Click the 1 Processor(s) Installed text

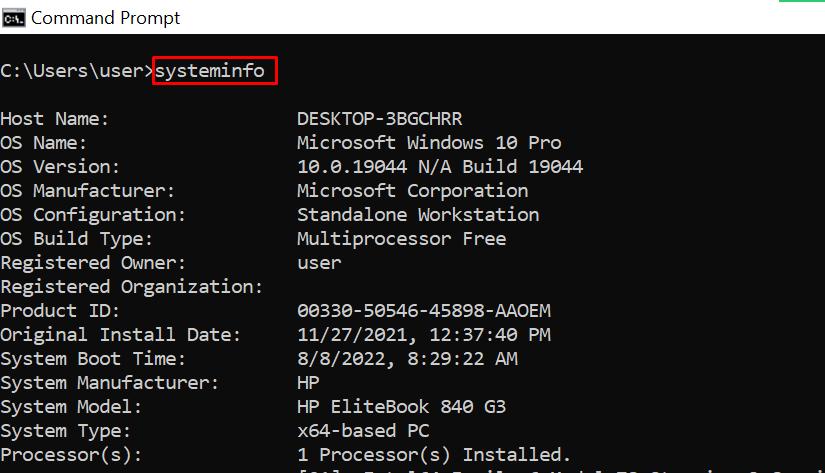pyautogui.click(x=434, y=455)
